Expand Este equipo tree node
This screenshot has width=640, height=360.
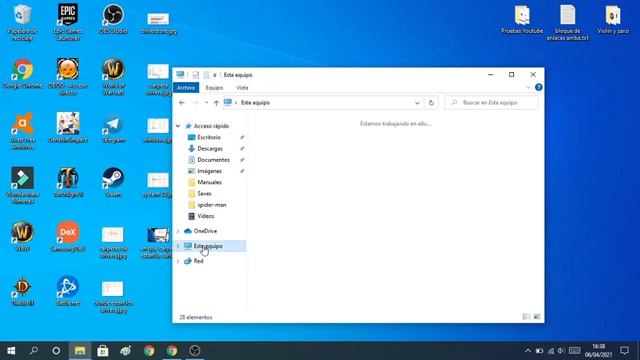point(178,246)
